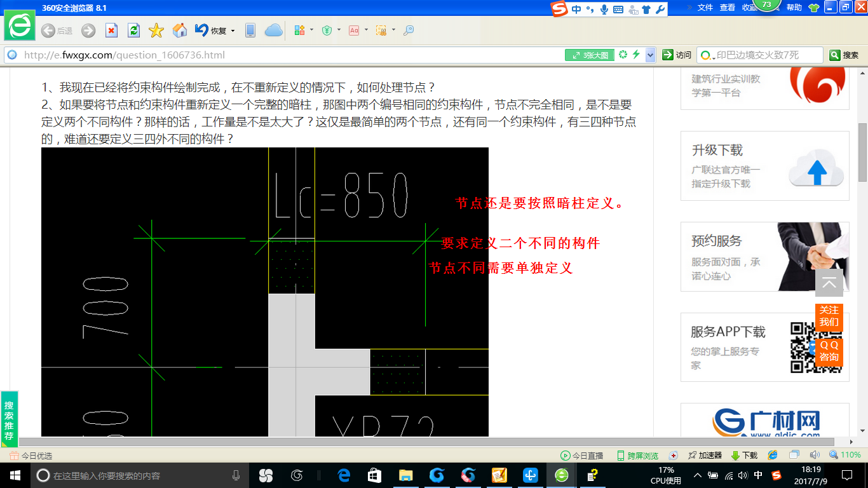This screenshot has height=488, width=868.
Task: Open 下载 downloads from the status bar
Action: click(745, 456)
